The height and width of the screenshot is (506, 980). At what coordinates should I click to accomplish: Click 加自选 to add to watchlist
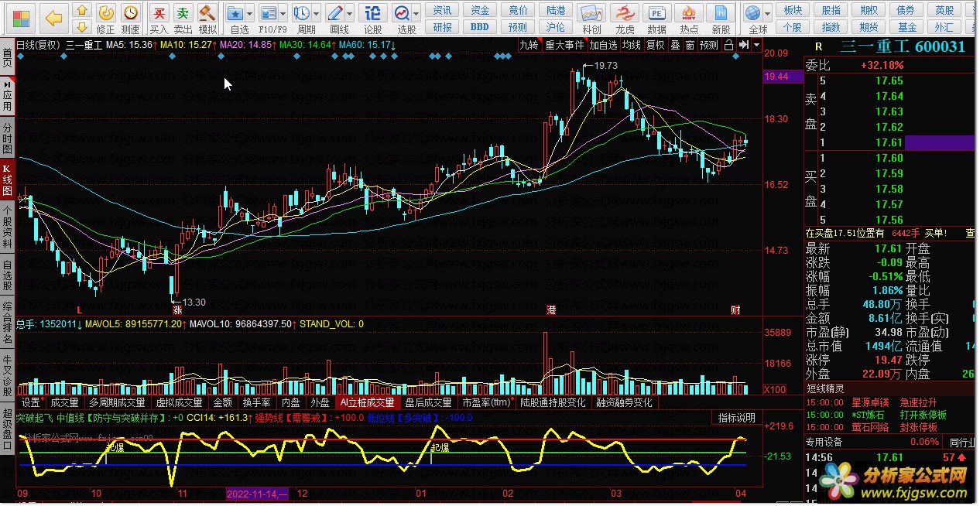pos(603,45)
